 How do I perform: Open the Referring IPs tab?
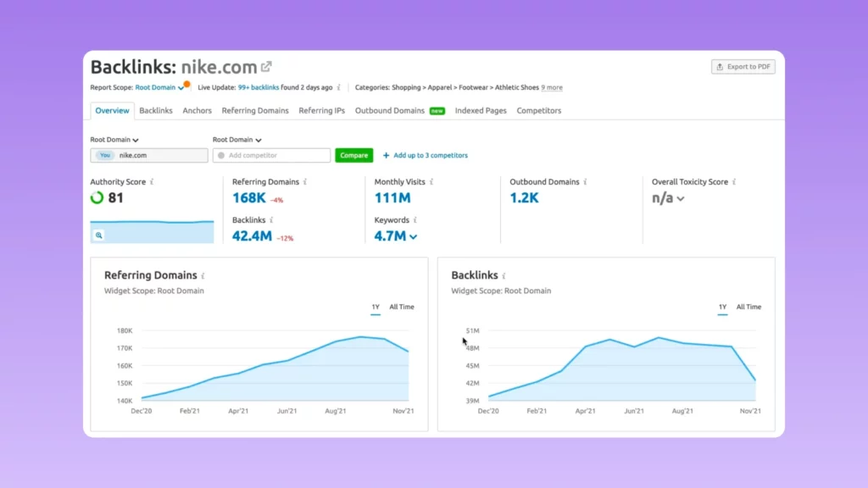click(321, 111)
